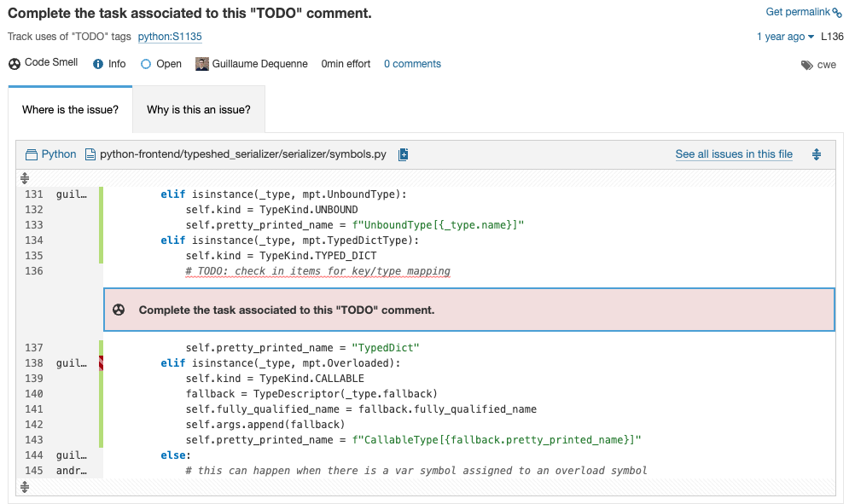Click Guillaume Dequenne's avatar
Screen dimensions: 855x504
coord(202,64)
